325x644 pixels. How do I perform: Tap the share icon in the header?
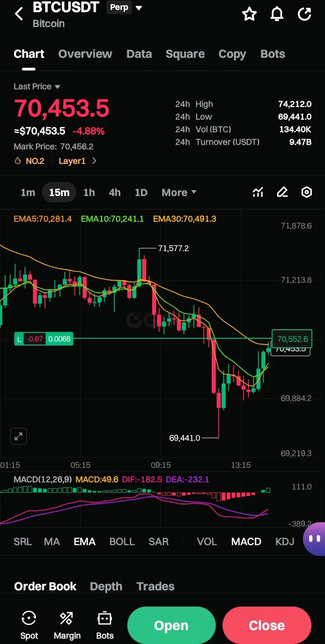[x=305, y=14]
